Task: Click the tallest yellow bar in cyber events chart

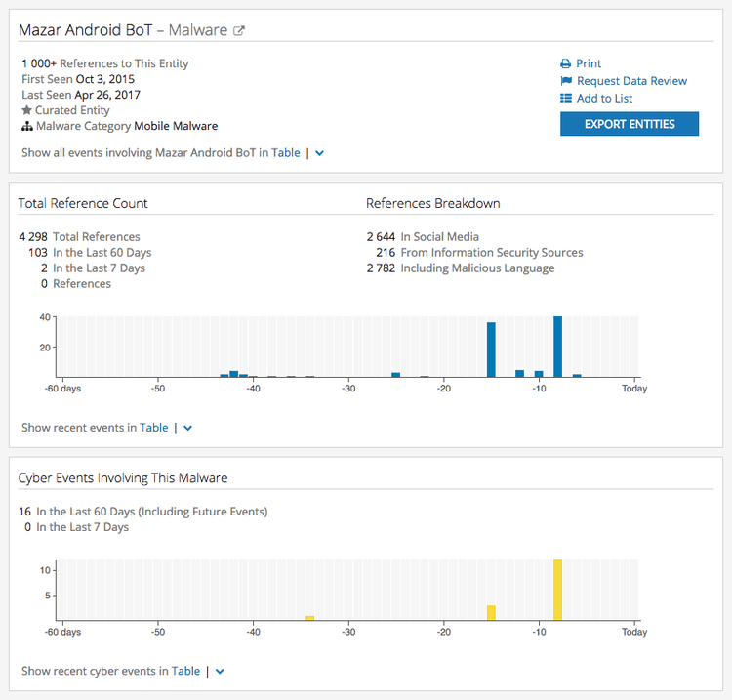Action: [557, 590]
